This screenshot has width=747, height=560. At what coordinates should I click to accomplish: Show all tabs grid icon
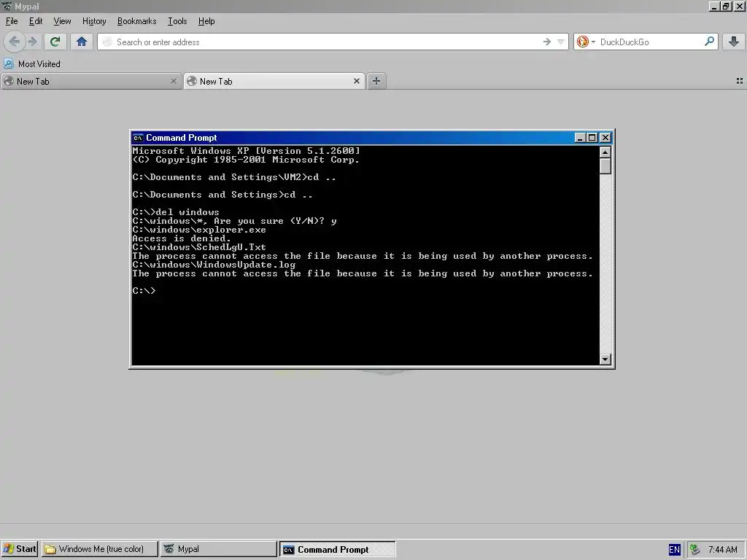pos(740,81)
